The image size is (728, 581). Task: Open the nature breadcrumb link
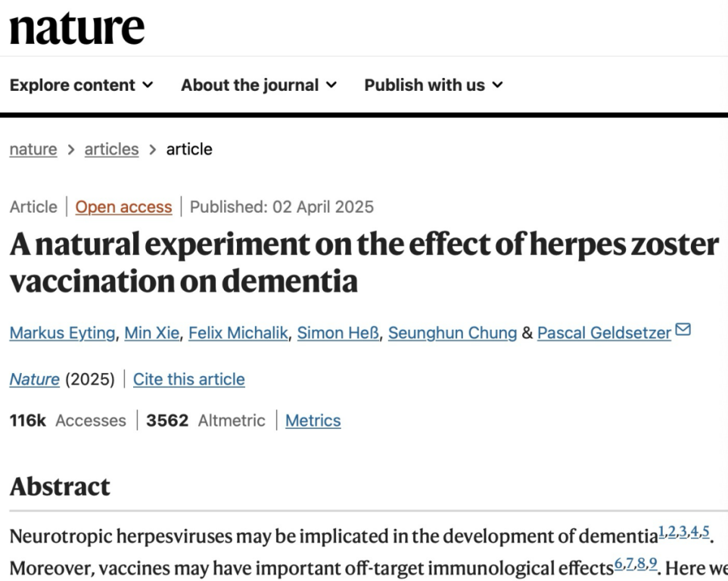(x=33, y=150)
